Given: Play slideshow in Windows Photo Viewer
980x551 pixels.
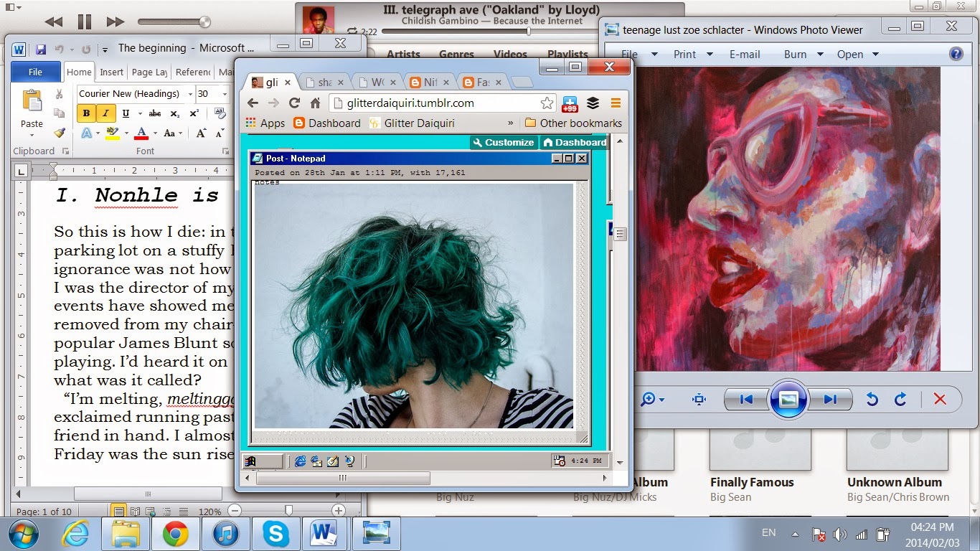Looking at the screenshot, I should pos(788,400).
